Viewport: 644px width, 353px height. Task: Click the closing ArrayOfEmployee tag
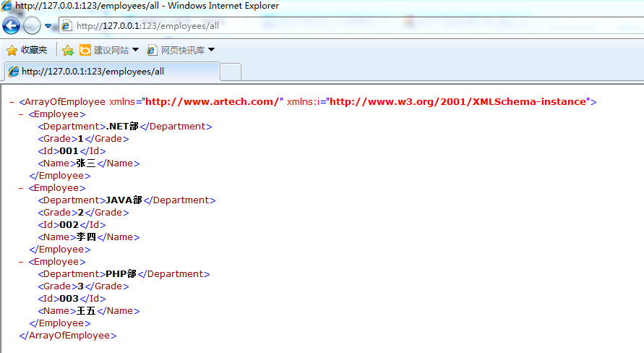point(68,336)
